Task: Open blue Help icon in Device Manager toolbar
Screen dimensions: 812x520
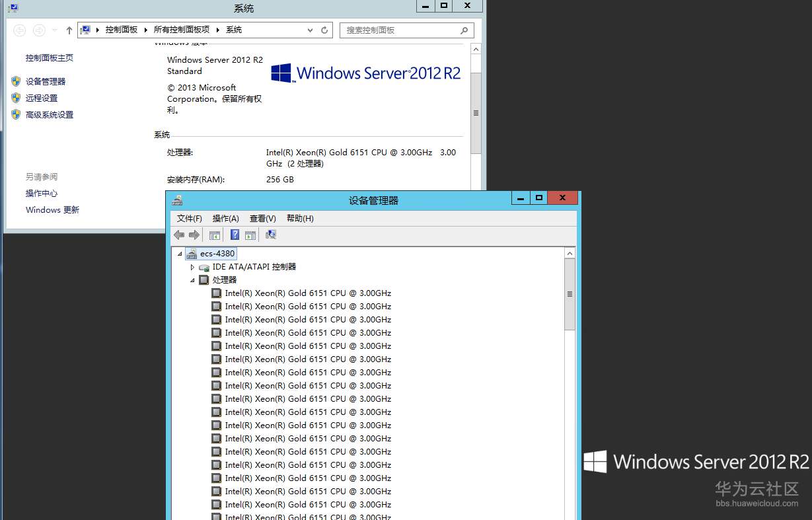Action: pyautogui.click(x=235, y=235)
